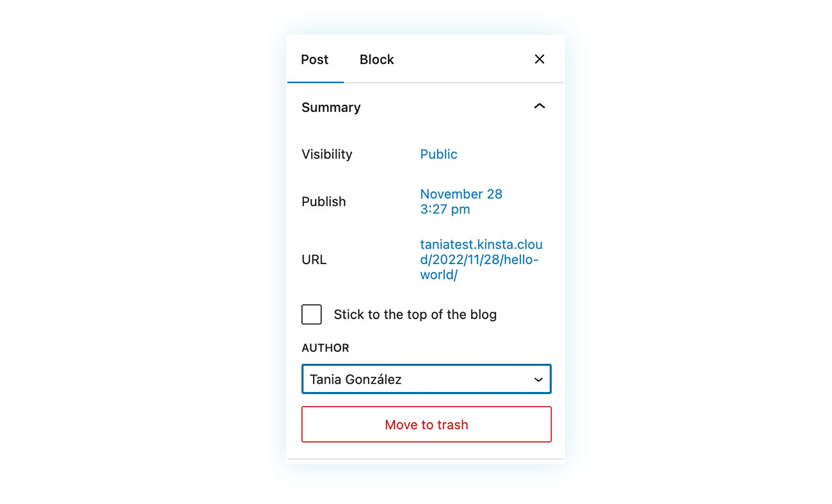Move the post to trash
Screen dimensions: 832x504
click(x=426, y=425)
